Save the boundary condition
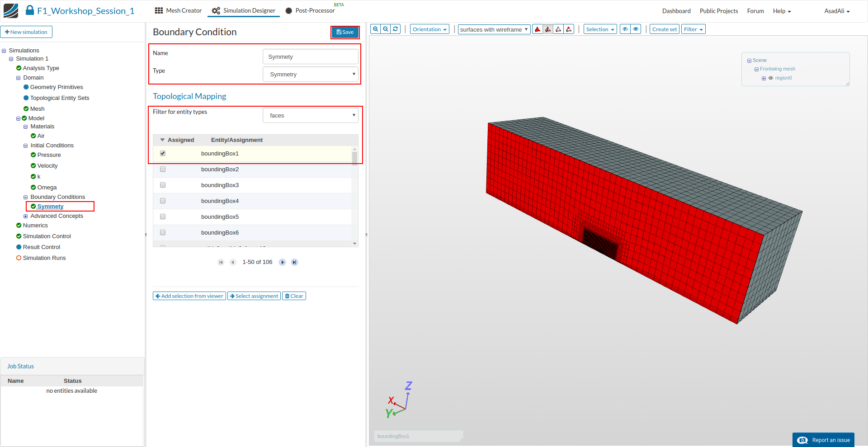Viewport: 868px width, 447px height. [345, 32]
